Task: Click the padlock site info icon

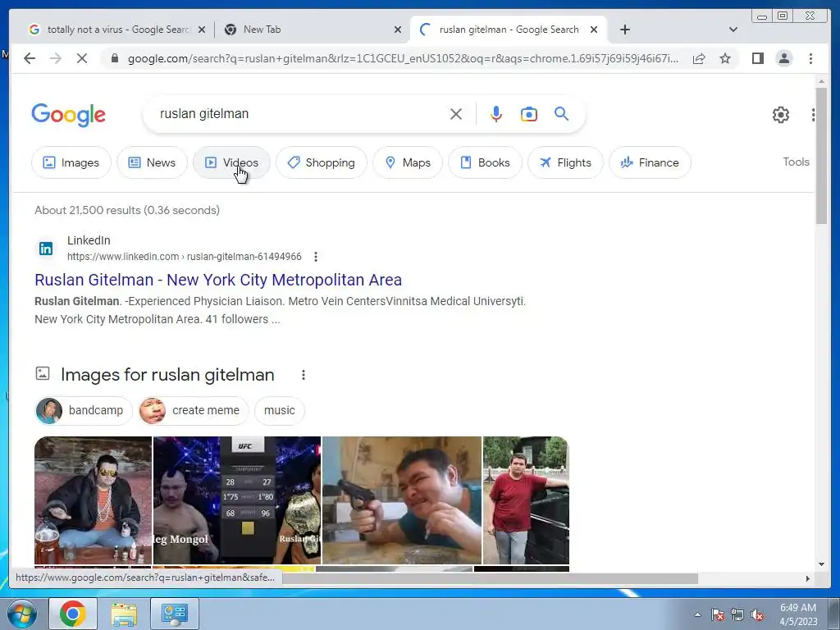Action: point(114,58)
